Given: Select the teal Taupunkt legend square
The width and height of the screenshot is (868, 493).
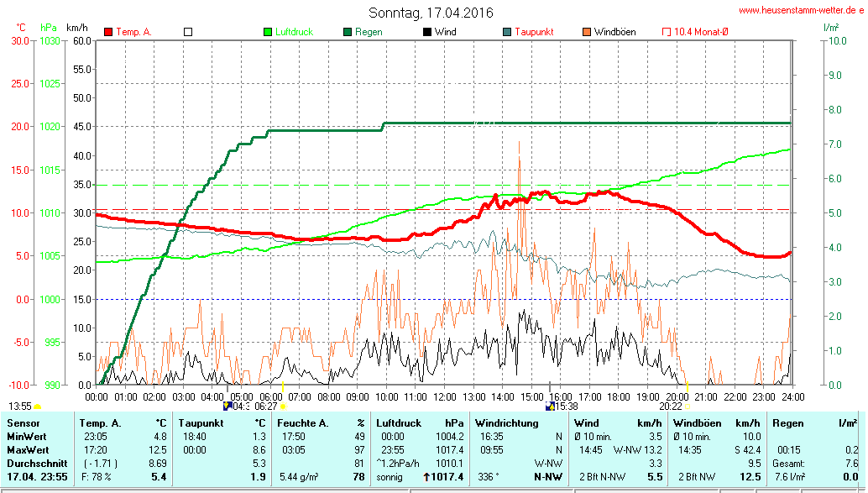Looking at the screenshot, I should pos(507,32).
